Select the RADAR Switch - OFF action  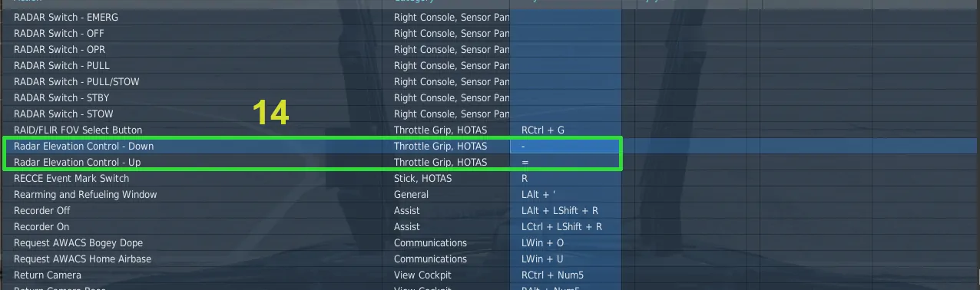pyautogui.click(x=59, y=33)
